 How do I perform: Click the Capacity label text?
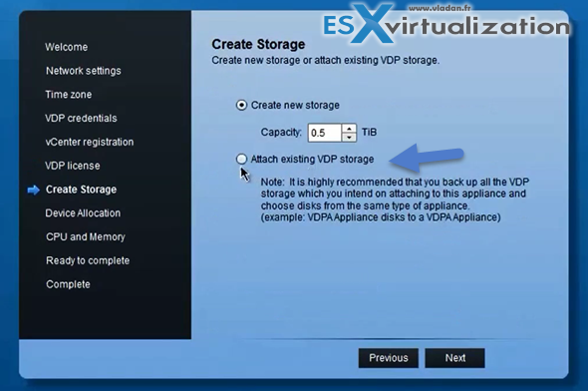281,132
